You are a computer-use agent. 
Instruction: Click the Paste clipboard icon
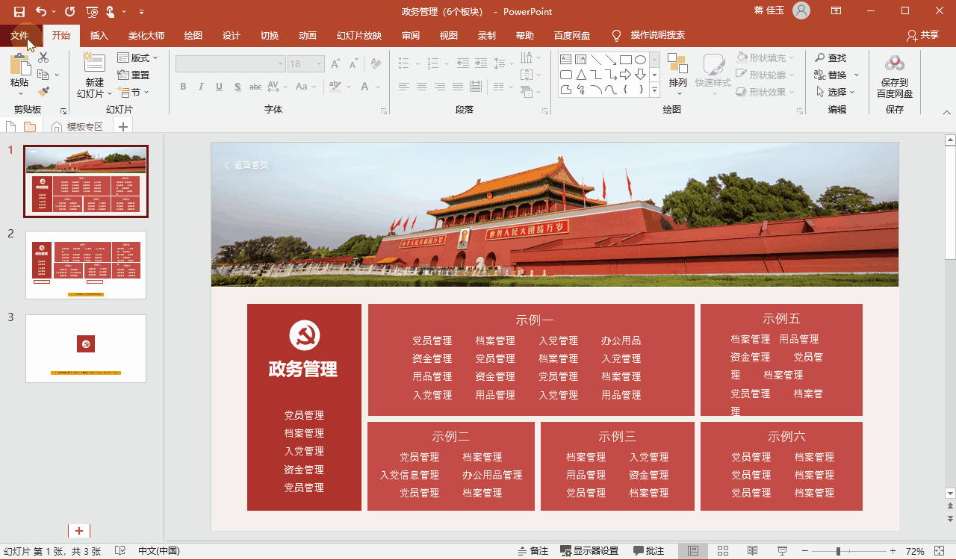point(19,64)
